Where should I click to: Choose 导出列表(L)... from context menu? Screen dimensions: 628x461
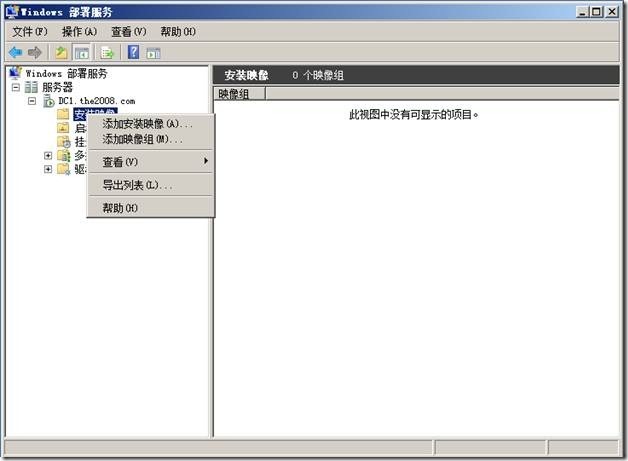pos(151,185)
